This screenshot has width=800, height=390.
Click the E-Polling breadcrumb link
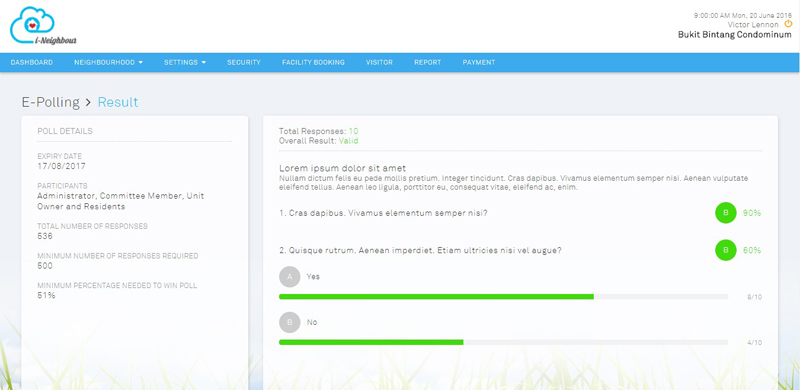51,102
